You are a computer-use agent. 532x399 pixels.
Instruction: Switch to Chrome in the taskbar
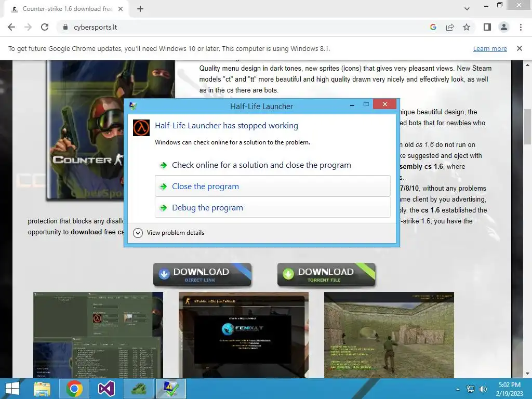click(74, 389)
